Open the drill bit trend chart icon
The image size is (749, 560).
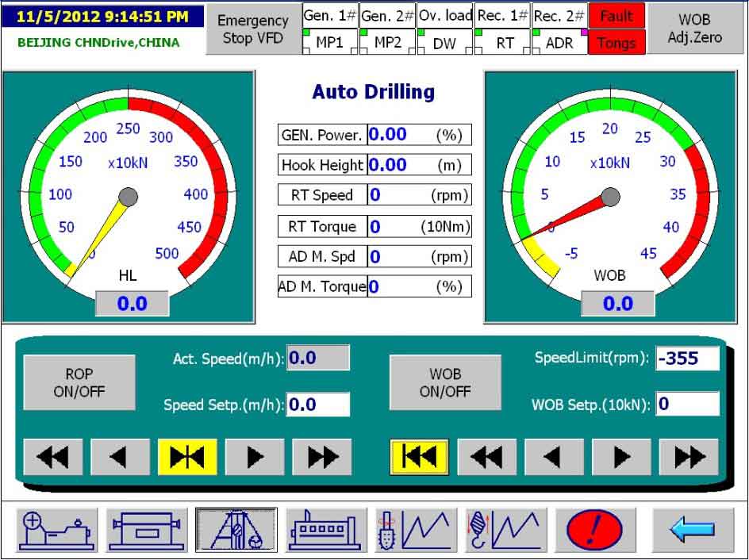(417, 529)
